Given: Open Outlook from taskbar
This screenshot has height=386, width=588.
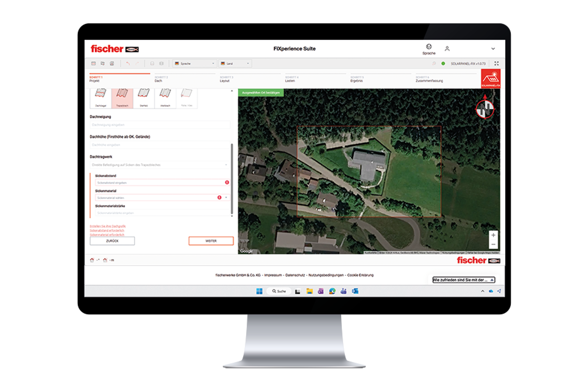Looking at the screenshot, I should [355, 291].
